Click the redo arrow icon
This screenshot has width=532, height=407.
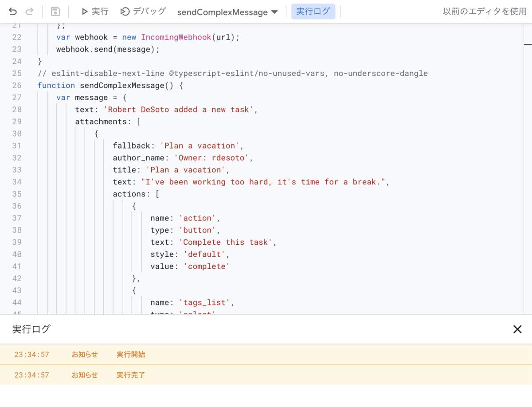pos(29,12)
